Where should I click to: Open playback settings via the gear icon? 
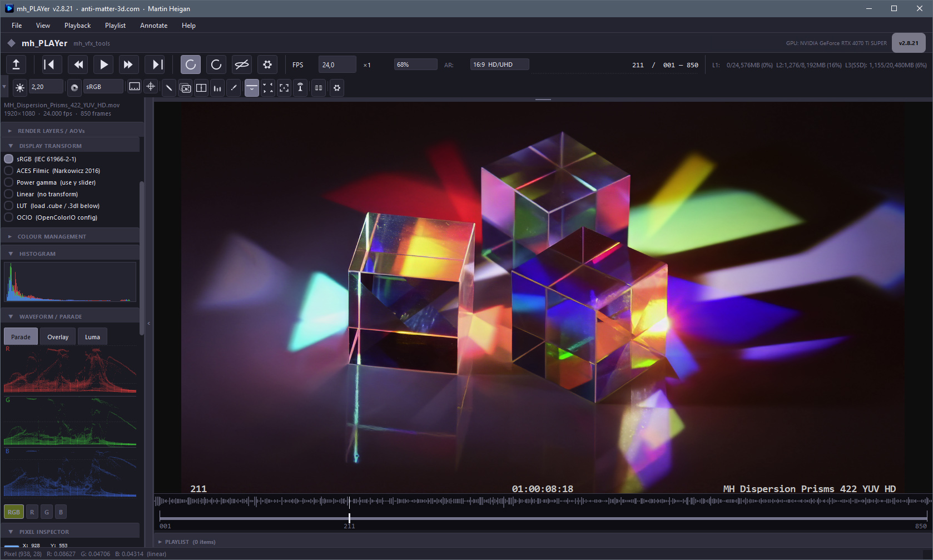(x=267, y=64)
